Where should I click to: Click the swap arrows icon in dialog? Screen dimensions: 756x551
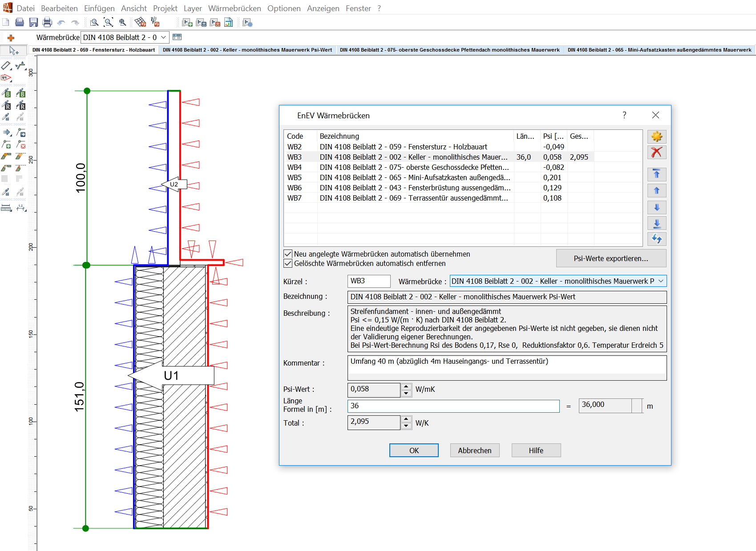tap(657, 239)
